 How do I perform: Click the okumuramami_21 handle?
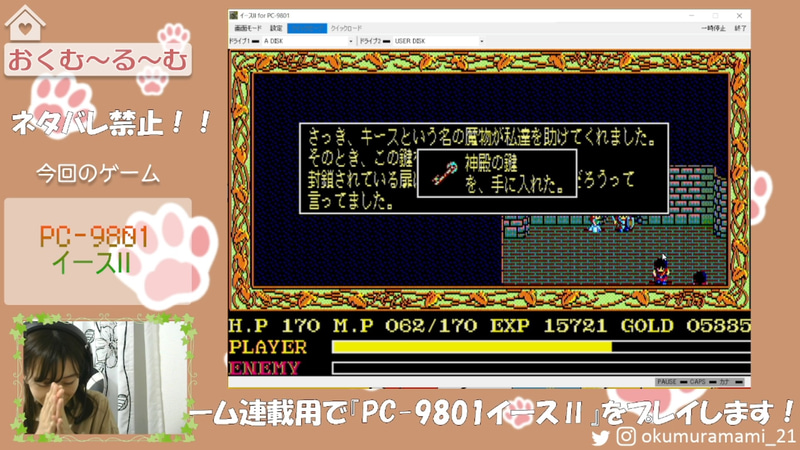click(x=718, y=437)
